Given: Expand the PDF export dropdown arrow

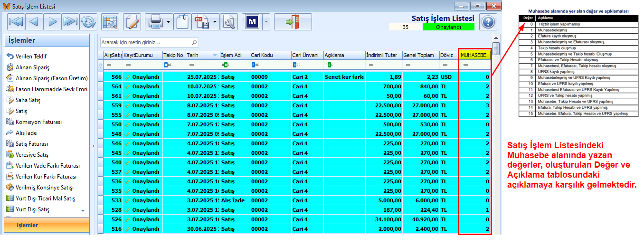Looking at the screenshot, I should (x=215, y=22).
